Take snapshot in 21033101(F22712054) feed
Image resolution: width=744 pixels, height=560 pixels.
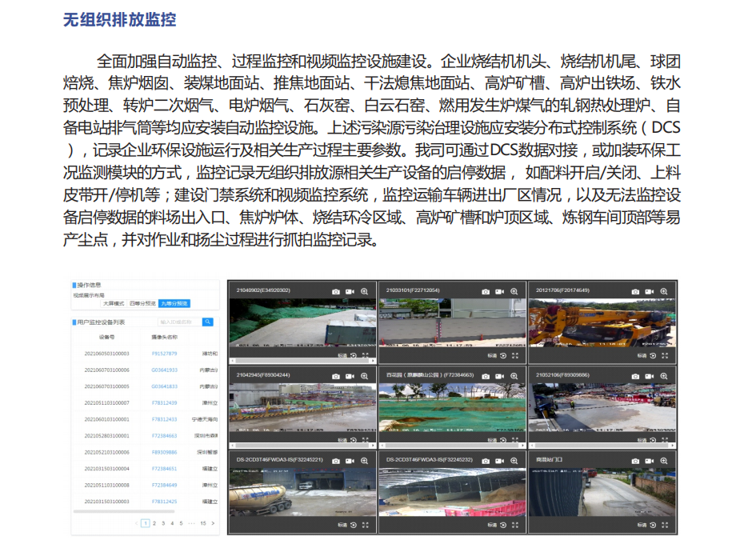[x=486, y=291]
